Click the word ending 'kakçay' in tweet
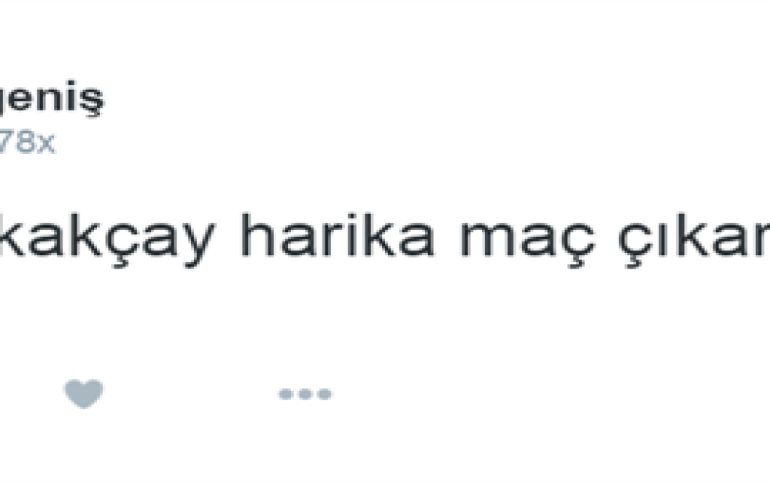Image resolution: width=770 pixels, height=485 pixels. tap(107, 240)
